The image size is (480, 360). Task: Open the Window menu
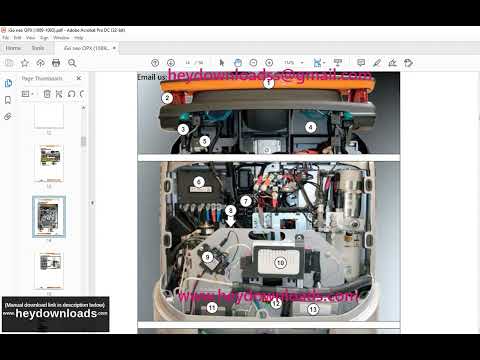[61, 38]
